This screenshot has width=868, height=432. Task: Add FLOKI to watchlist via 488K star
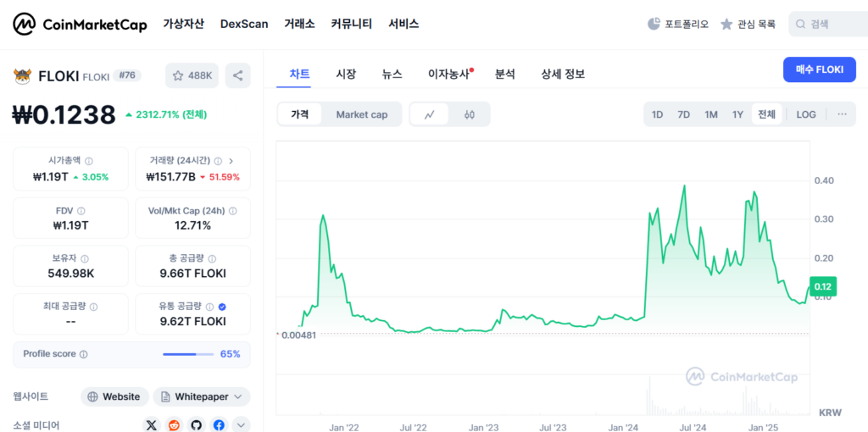pyautogui.click(x=192, y=75)
